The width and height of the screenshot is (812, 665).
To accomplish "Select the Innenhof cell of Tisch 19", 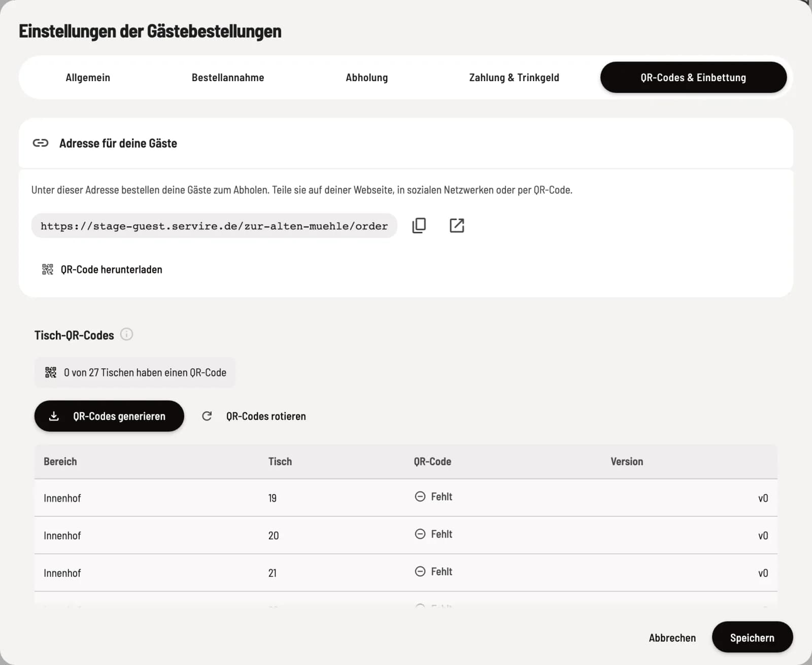I will pos(62,498).
